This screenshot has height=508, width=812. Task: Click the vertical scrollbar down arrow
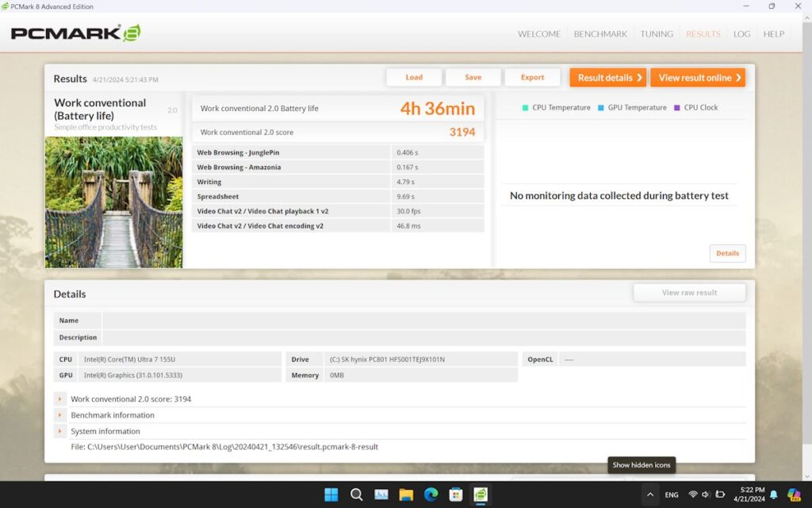(x=806, y=476)
